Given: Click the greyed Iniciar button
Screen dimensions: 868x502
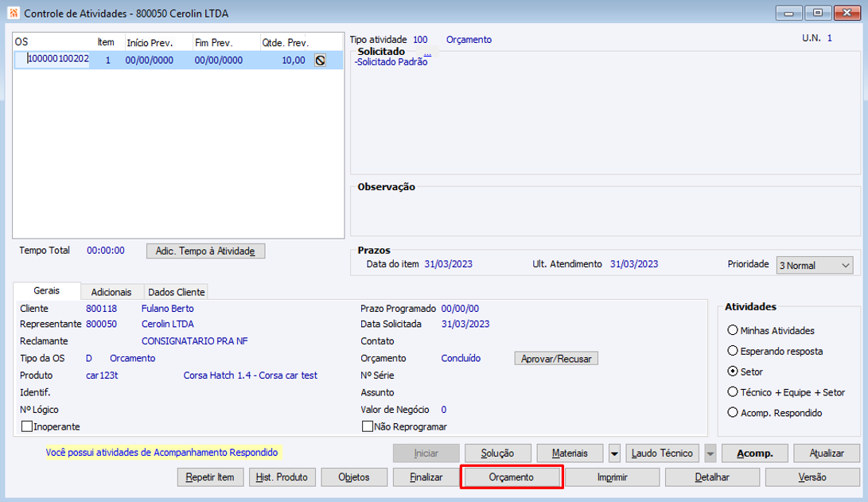Looking at the screenshot, I should click(426, 453).
